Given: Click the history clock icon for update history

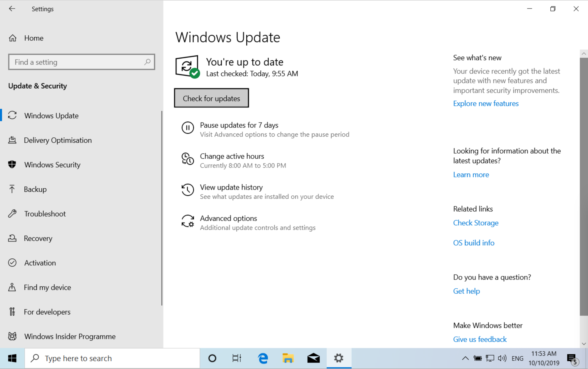Looking at the screenshot, I should point(188,190).
